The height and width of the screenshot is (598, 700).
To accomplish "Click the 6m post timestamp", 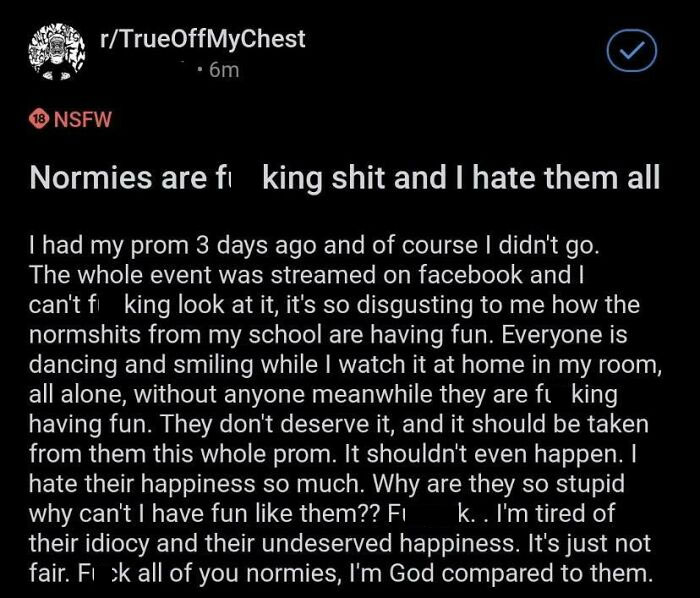I will tap(224, 70).
